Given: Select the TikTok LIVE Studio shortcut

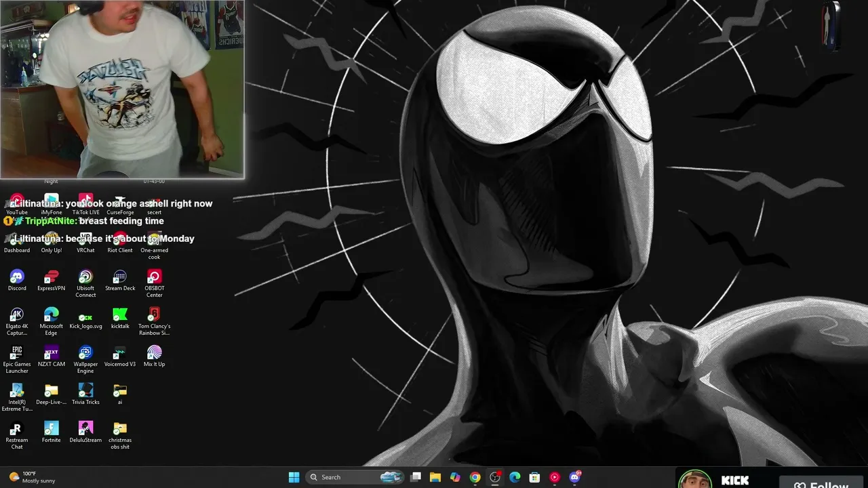Looking at the screenshot, I should click(x=85, y=204).
